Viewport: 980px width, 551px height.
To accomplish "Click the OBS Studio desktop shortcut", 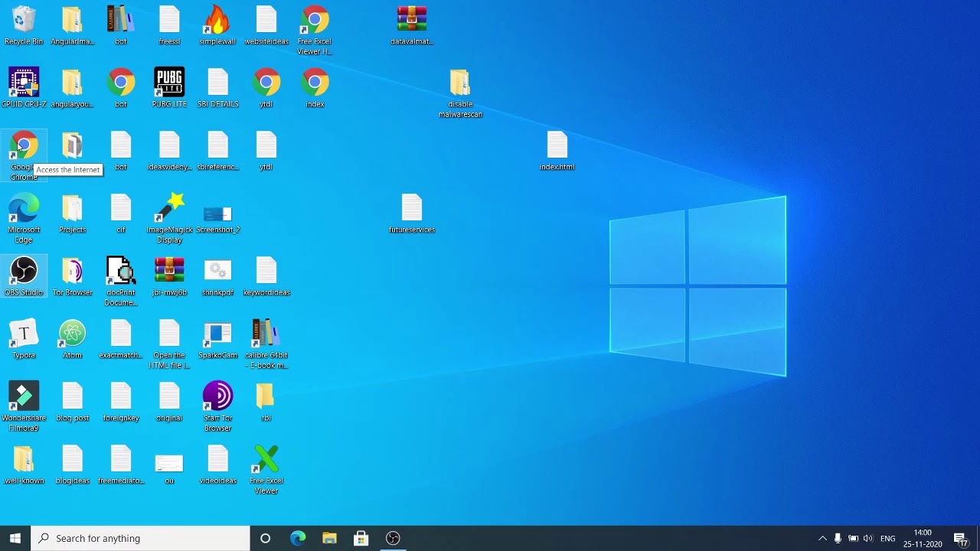I will click(x=24, y=272).
